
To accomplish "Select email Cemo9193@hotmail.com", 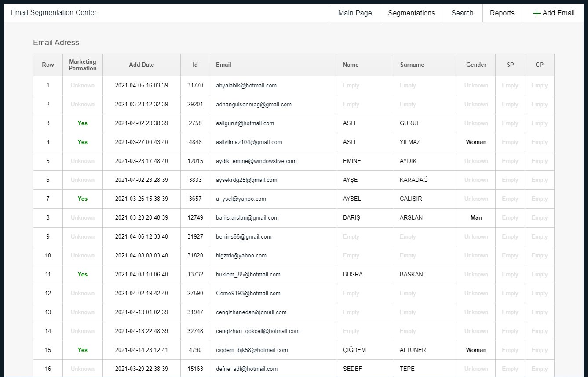I will click(x=248, y=294).
